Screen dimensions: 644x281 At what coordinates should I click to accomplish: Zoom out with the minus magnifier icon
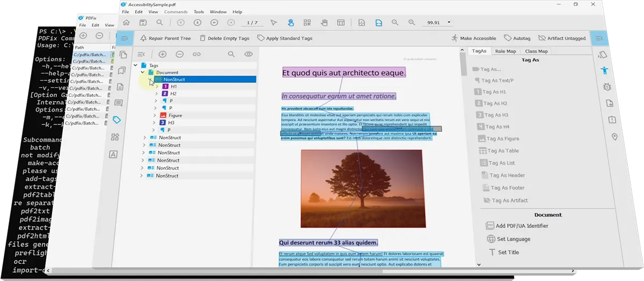pyautogui.click(x=395, y=23)
